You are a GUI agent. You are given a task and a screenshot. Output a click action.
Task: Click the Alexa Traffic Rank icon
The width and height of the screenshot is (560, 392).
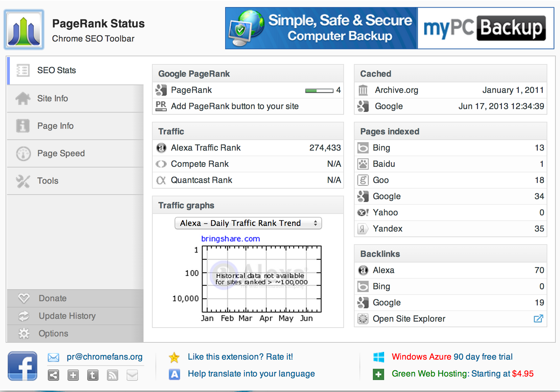click(161, 148)
